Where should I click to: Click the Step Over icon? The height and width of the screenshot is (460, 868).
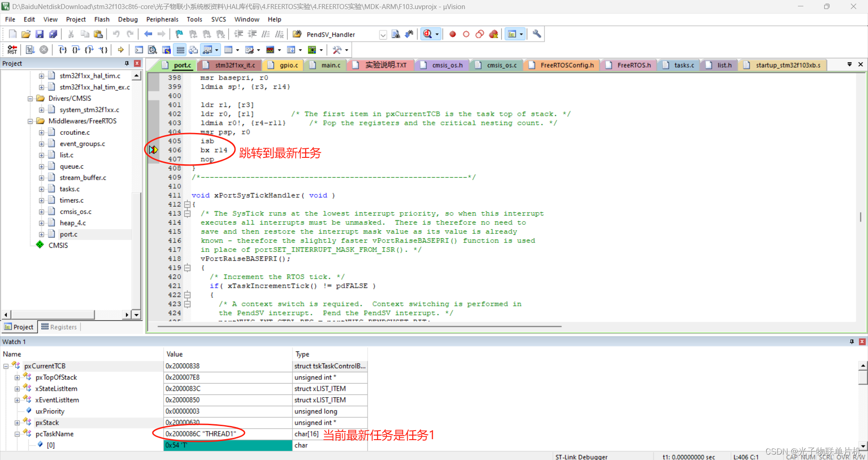(76, 50)
